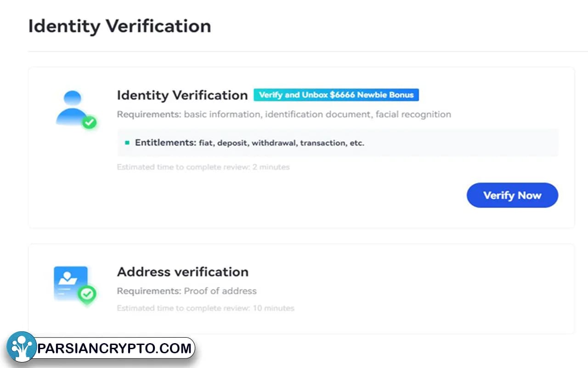The height and width of the screenshot is (368, 588).
Task: Select the Address verification heading
Action: (x=182, y=272)
